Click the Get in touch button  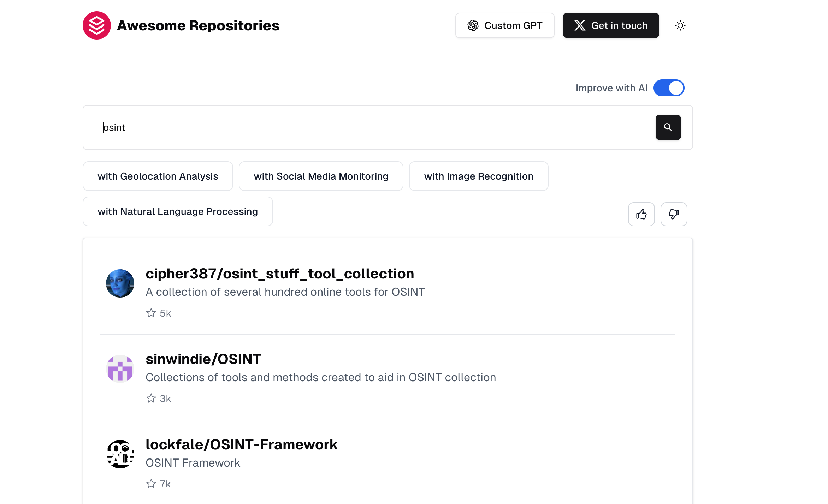pos(611,25)
